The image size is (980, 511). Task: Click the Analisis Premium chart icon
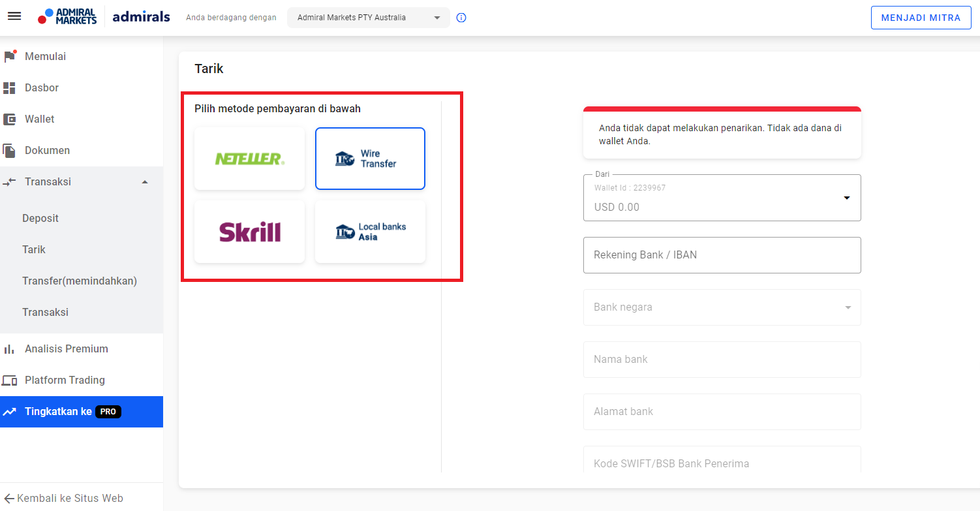point(9,349)
